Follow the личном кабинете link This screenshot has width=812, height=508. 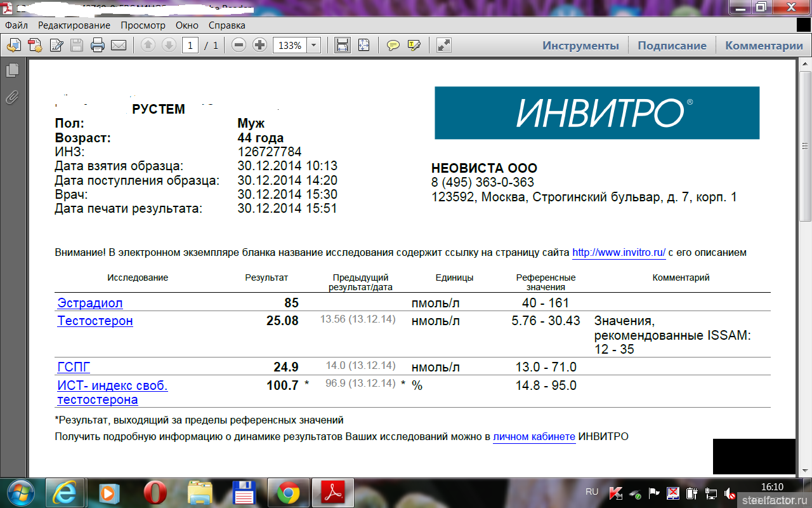[x=534, y=437]
